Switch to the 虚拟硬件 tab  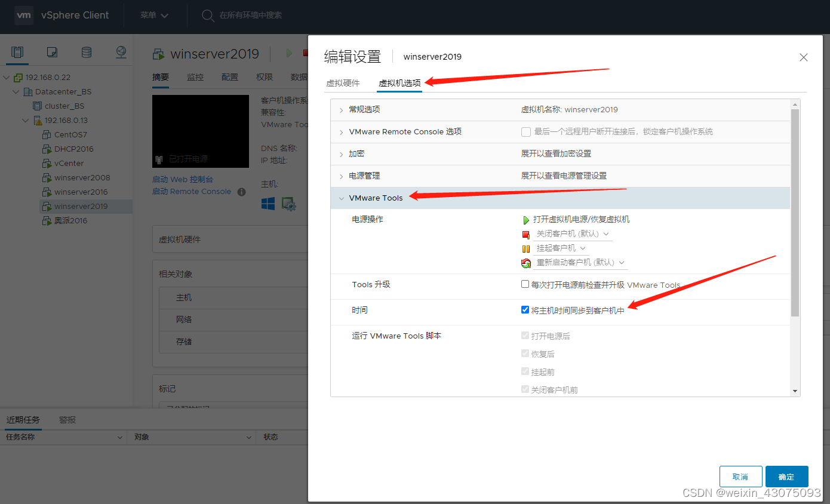coord(343,83)
